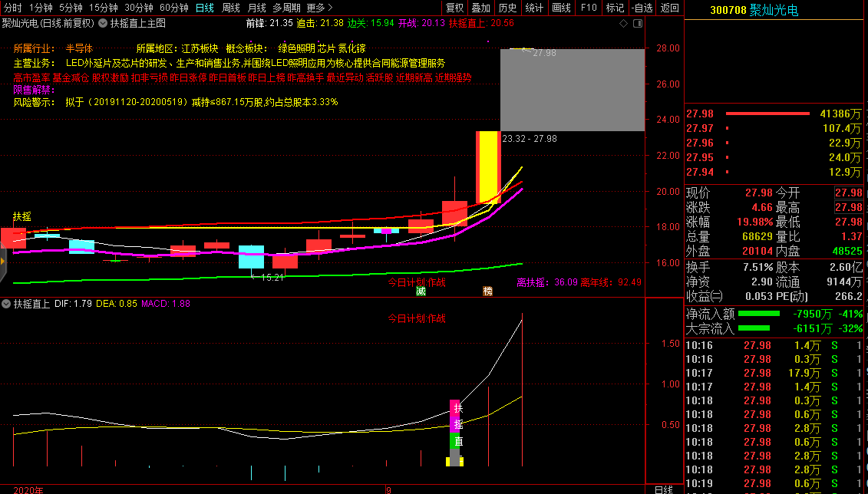Switch to the 月线 monthly chart
This screenshot has width=868, height=494.
point(256,8)
